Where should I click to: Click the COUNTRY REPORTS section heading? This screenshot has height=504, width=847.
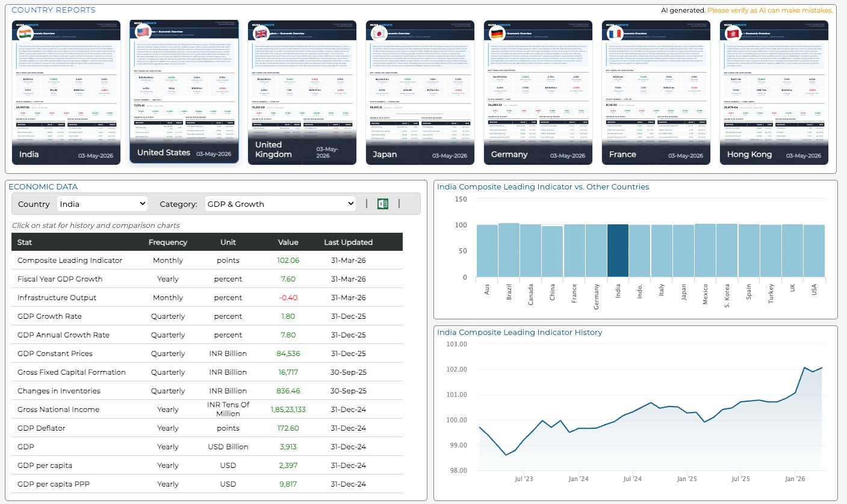pyautogui.click(x=53, y=10)
